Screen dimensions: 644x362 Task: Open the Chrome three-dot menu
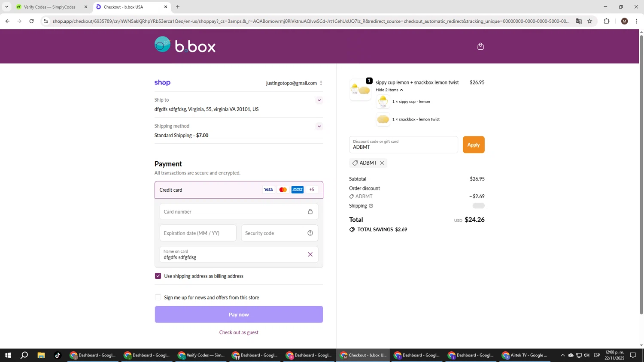click(x=637, y=21)
